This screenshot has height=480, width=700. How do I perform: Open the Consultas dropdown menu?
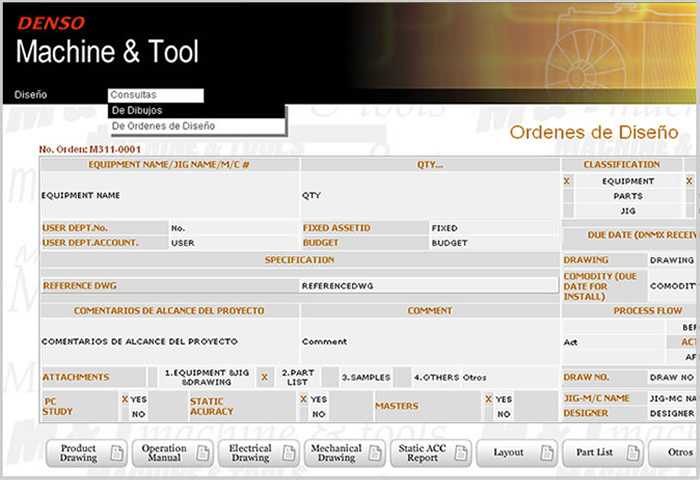click(x=155, y=95)
